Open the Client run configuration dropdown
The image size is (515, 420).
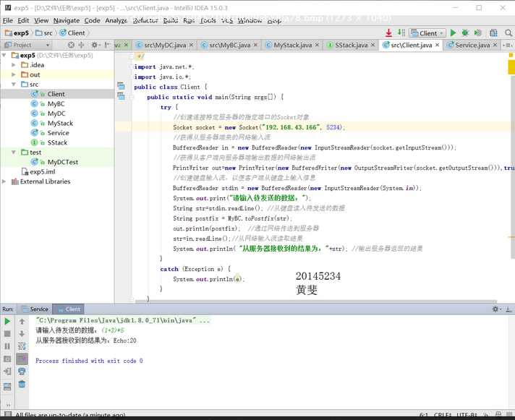[427, 33]
